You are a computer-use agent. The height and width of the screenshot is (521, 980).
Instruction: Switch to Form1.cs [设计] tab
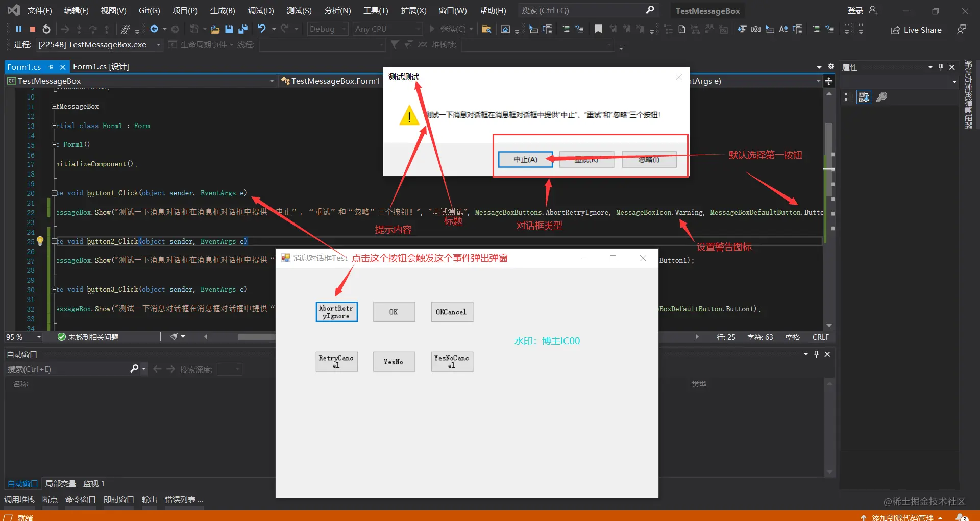pos(101,67)
